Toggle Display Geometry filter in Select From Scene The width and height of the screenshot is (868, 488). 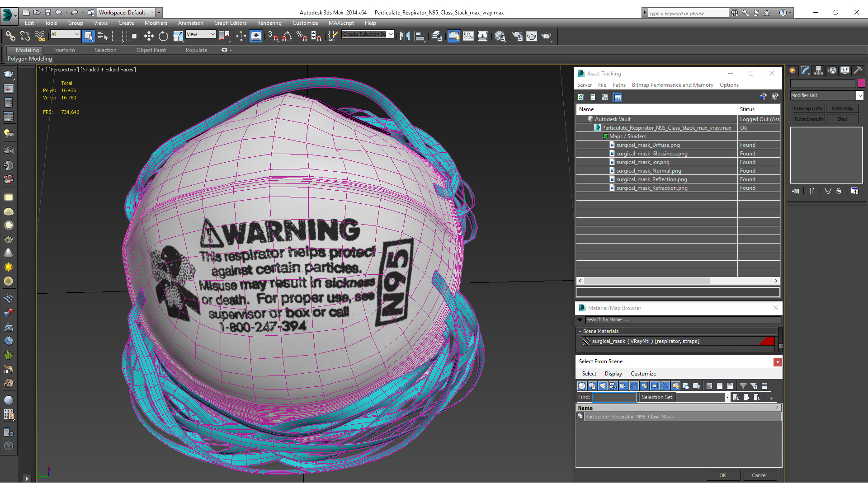(x=582, y=386)
